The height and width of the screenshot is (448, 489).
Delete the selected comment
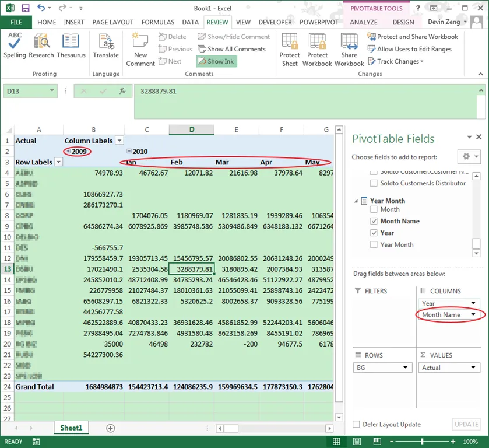pos(172,37)
